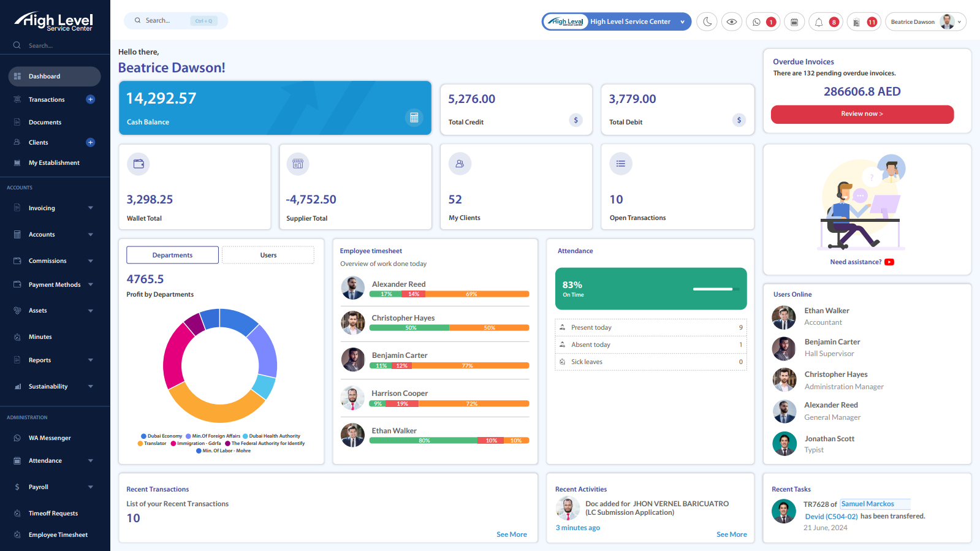
Task: Open Devid (C504-02) link
Action: (832, 517)
